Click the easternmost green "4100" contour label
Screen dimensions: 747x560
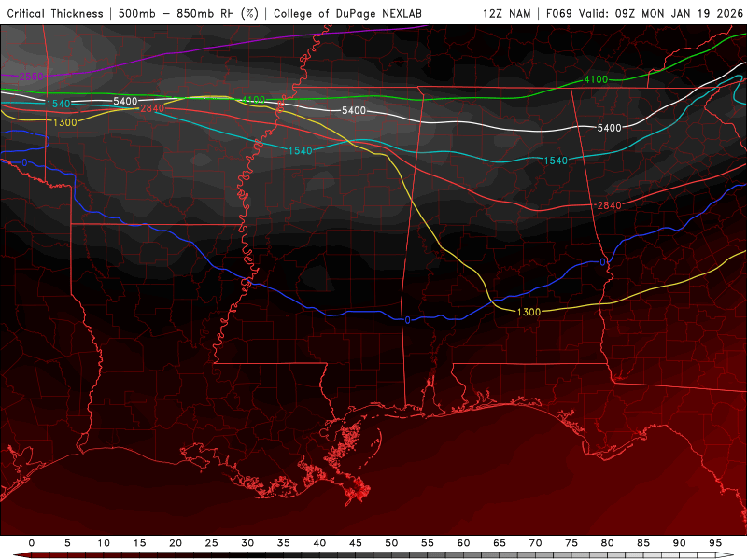click(x=596, y=79)
